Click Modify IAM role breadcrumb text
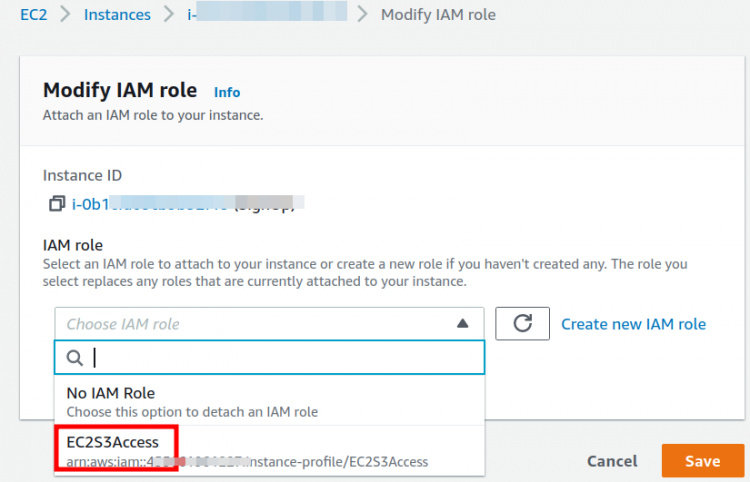Viewport: 750px width, 482px height. [438, 15]
